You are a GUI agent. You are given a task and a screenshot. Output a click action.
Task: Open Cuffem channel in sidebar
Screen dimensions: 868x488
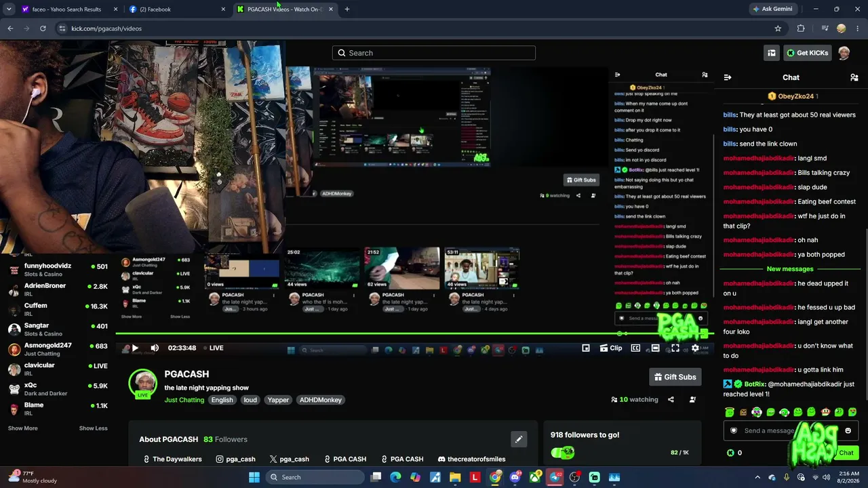58,309
